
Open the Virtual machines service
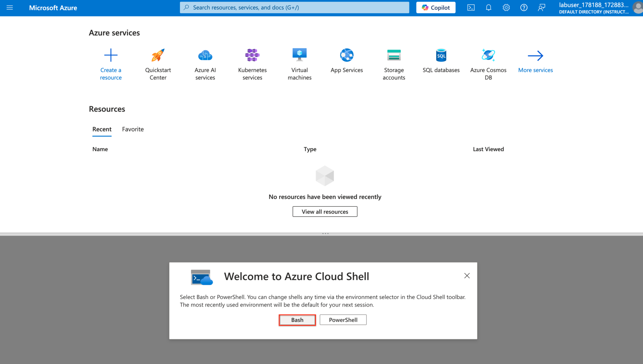[299, 63]
